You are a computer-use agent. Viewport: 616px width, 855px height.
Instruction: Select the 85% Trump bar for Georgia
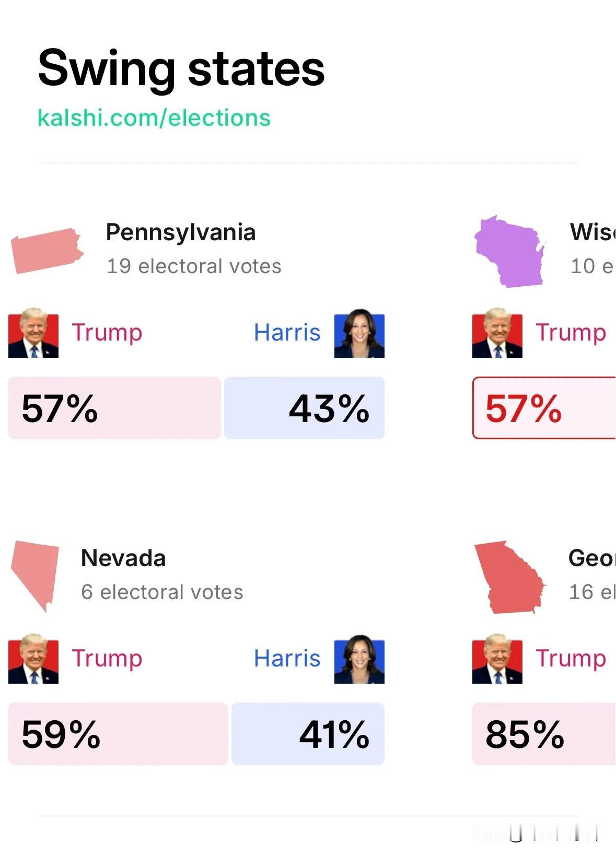(544, 734)
